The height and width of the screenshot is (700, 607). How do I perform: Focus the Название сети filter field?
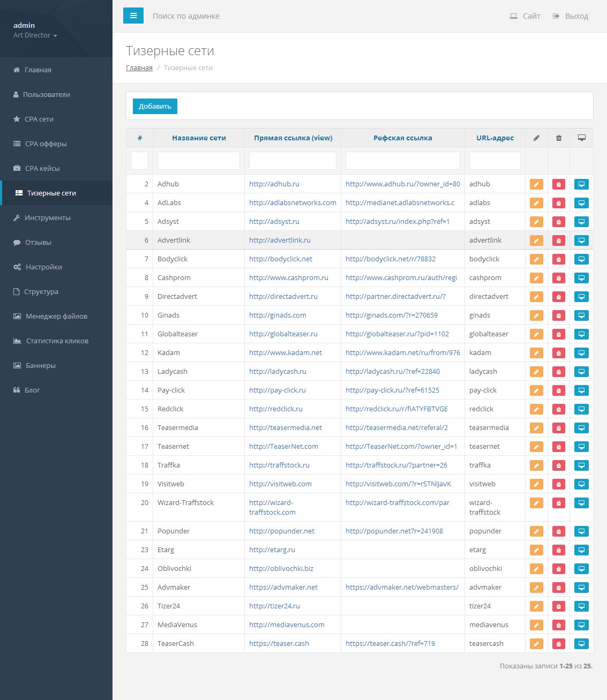click(x=199, y=161)
